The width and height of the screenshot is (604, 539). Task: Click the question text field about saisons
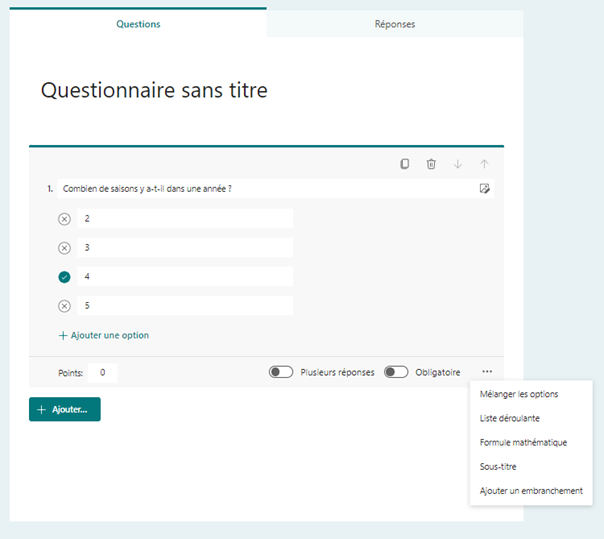pyautogui.click(x=275, y=188)
